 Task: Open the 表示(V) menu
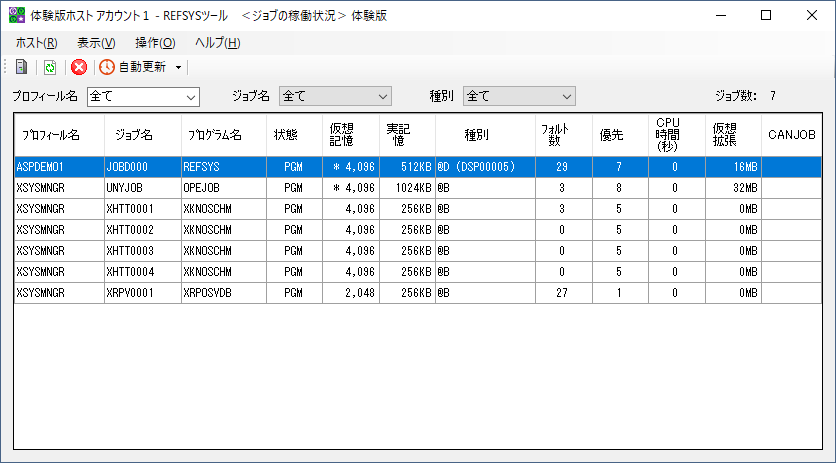(x=97, y=43)
